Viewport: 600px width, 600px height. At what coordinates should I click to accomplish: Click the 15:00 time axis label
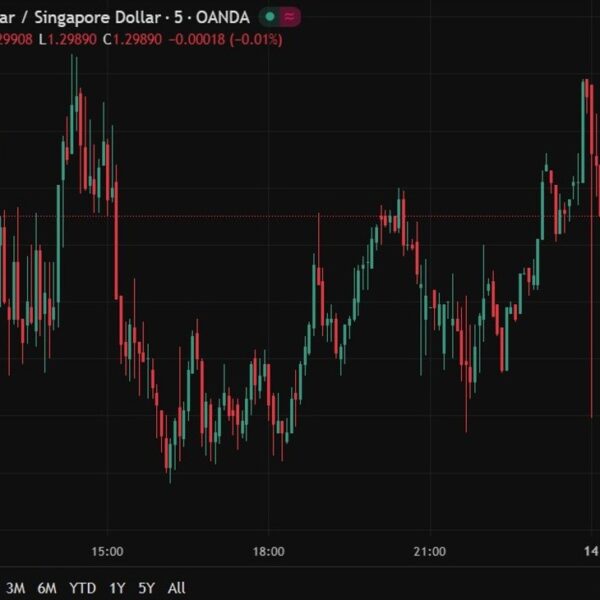tap(107, 551)
